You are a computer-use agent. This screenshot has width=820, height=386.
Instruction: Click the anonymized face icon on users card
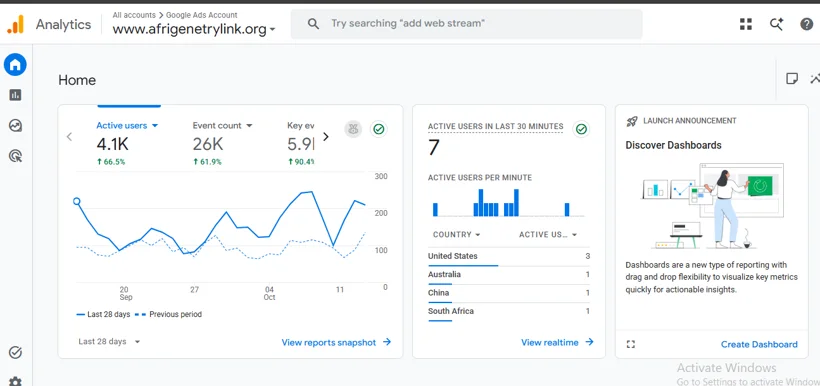(x=353, y=129)
